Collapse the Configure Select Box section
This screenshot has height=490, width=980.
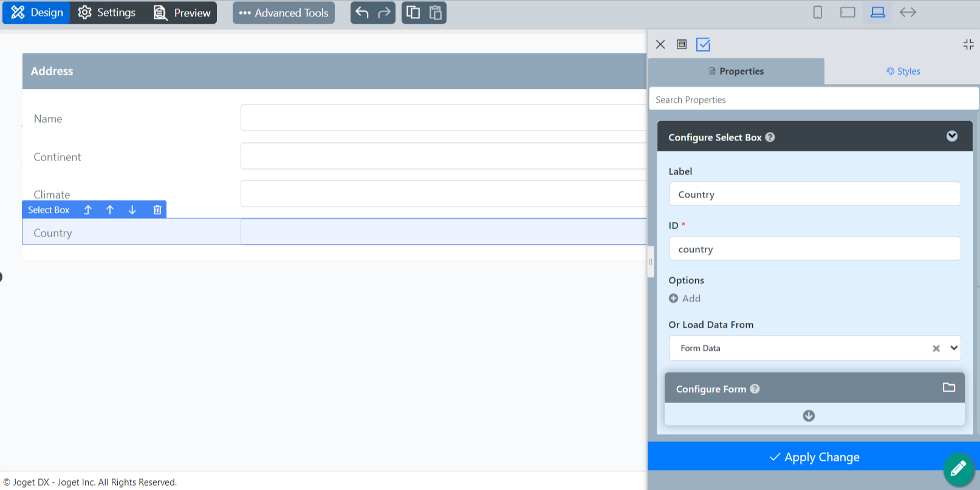(952, 136)
